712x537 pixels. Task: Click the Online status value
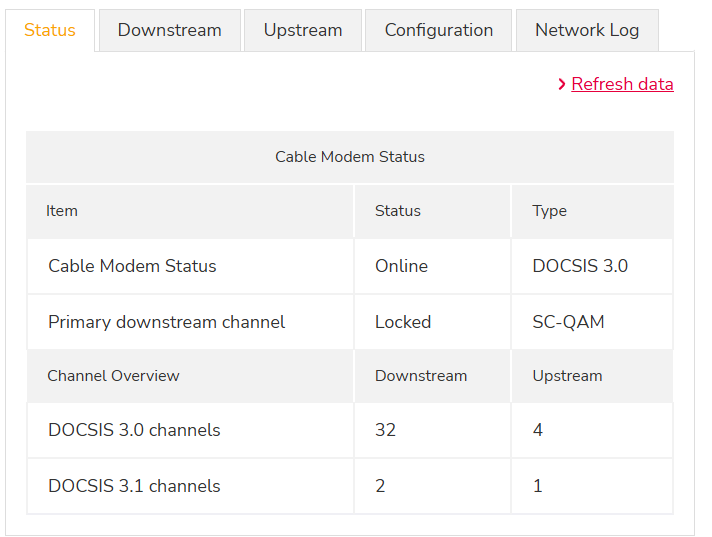click(401, 266)
